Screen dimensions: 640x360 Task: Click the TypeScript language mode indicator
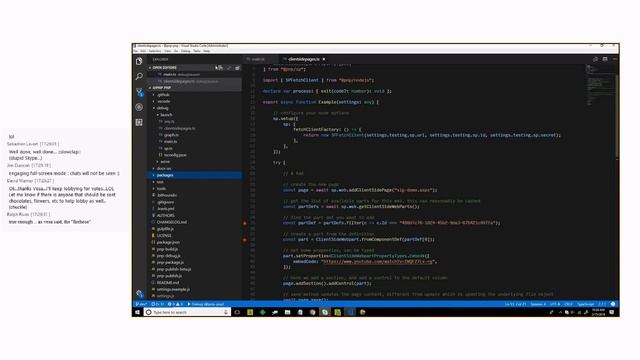point(586,304)
